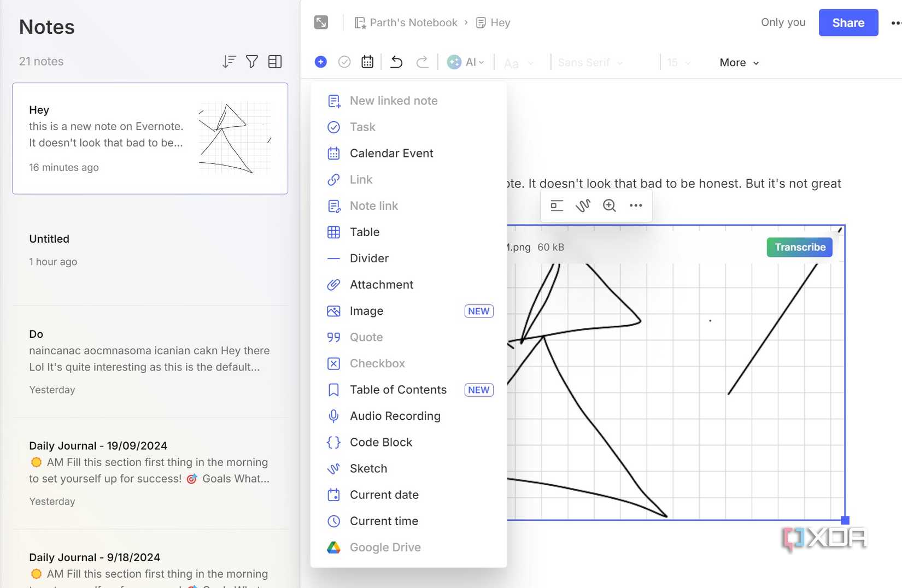
Task: Insert a Table from menu
Action: [x=408, y=232]
